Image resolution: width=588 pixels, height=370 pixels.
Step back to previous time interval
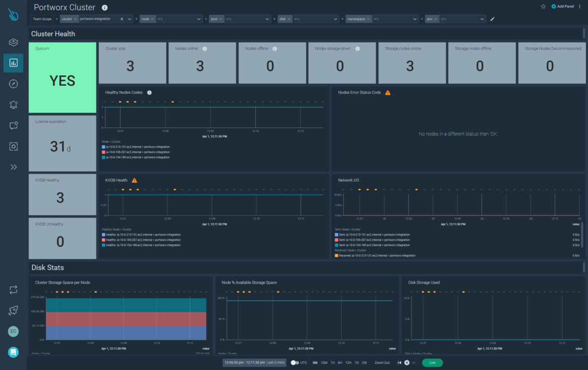(x=400, y=362)
